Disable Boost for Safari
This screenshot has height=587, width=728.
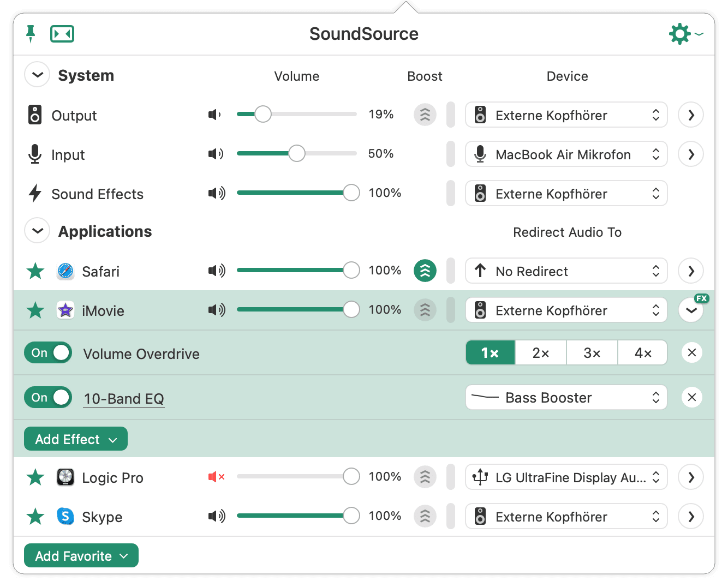click(425, 271)
